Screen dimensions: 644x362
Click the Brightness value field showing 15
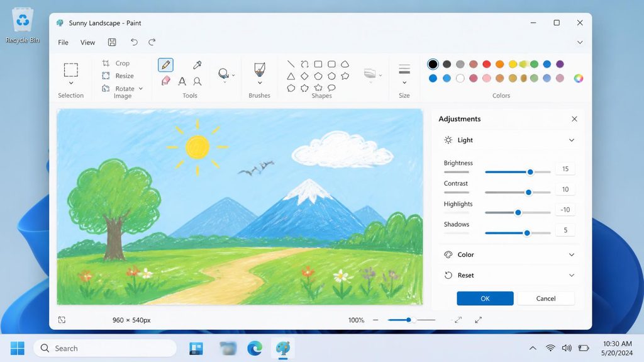pos(565,169)
